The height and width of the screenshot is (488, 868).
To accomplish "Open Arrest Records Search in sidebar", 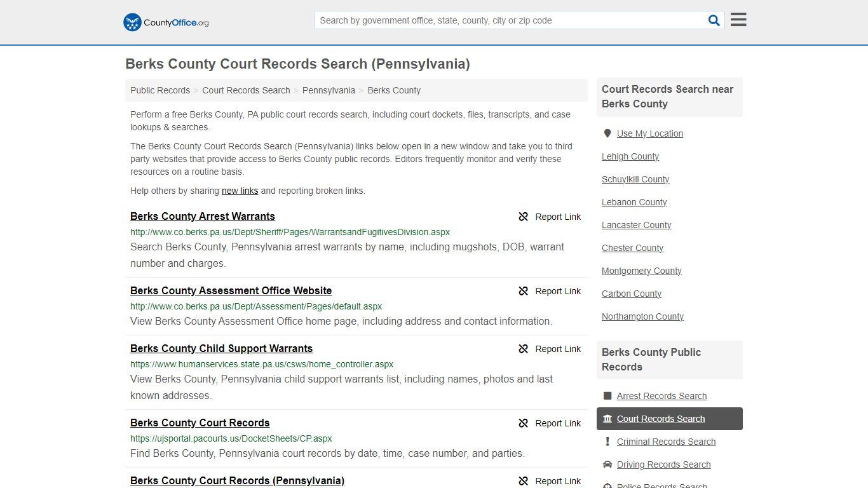I will point(661,396).
